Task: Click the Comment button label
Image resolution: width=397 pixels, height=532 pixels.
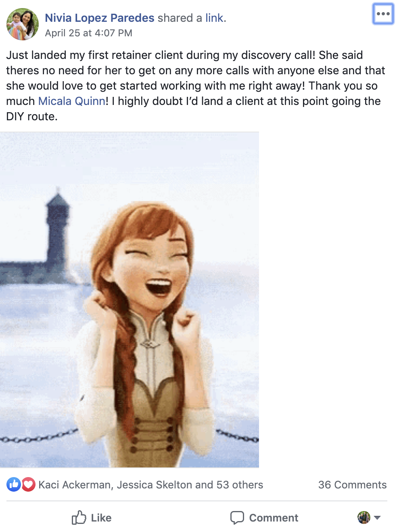Action: point(274,518)
